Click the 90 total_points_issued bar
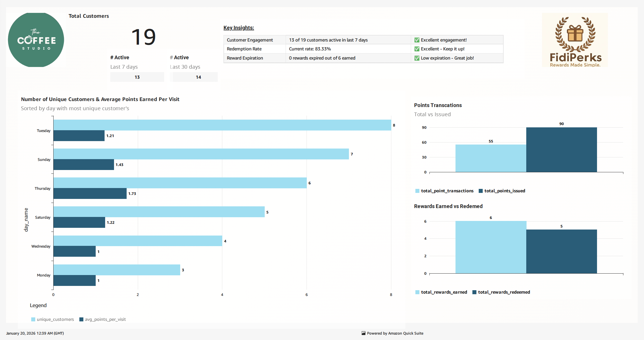 point(561,149)
